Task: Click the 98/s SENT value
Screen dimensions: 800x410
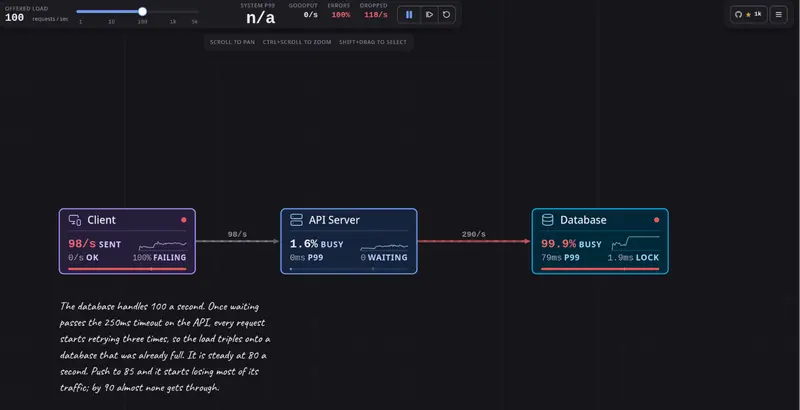Action: tap(94, 244)
